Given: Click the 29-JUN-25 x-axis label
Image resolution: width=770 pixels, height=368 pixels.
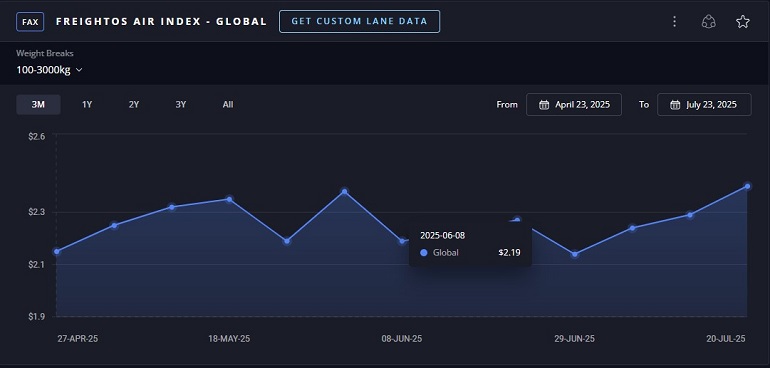Looking at the screenshot, I should coord(575,339).
